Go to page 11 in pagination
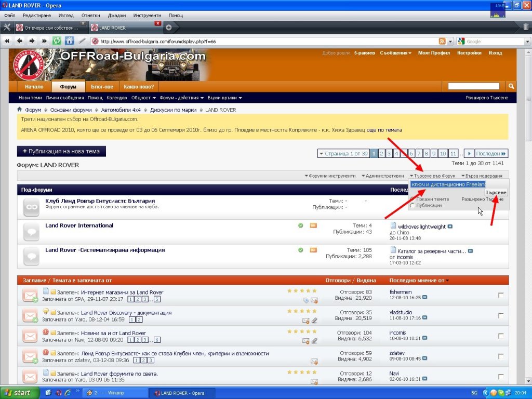The width and height of the screenshot is (532, 399). pyautogui.click(x=453, y=154)
